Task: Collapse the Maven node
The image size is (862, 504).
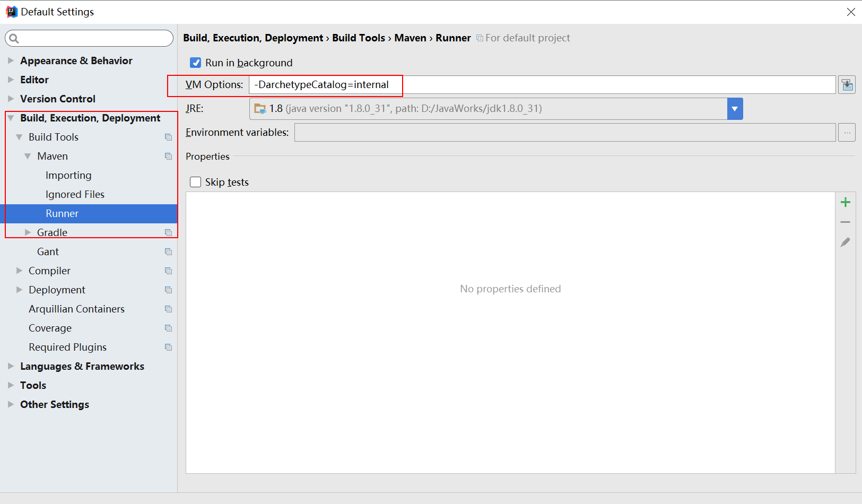Action: [x=28, y=156]
